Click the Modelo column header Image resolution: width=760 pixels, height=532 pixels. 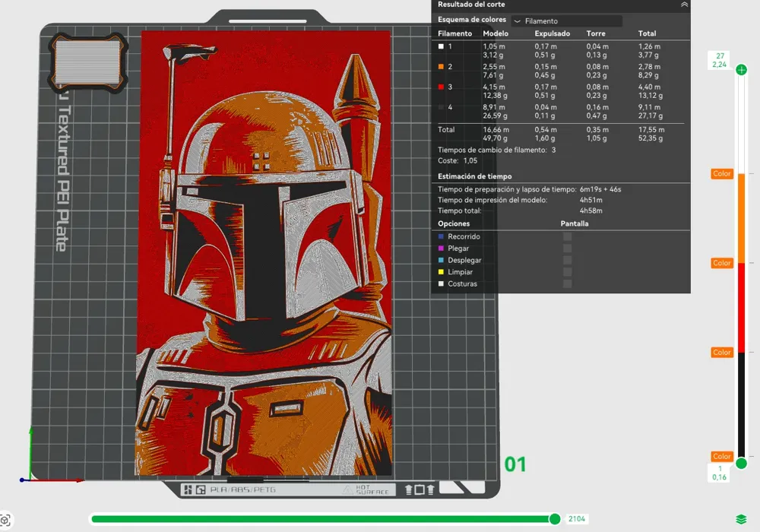pyautogui.click(x=496, y=33)
